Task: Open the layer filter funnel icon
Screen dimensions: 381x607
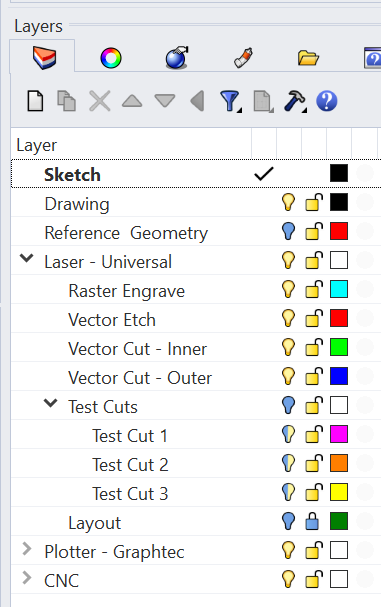Action: coord(230,101)
